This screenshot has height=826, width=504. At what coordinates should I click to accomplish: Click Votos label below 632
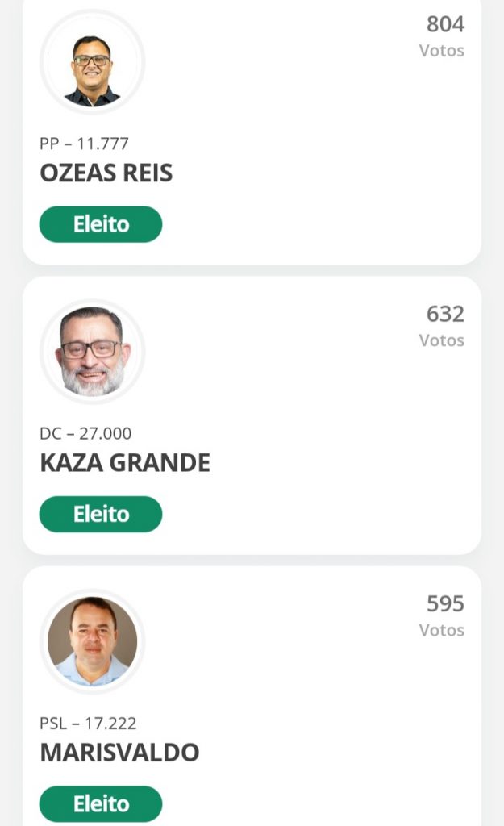[x=441, y=340]
